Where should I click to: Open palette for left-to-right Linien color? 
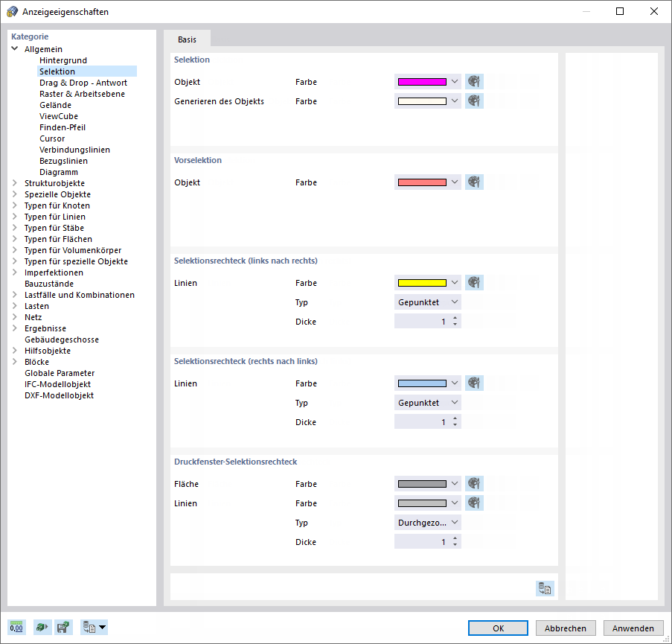[474, 283]
